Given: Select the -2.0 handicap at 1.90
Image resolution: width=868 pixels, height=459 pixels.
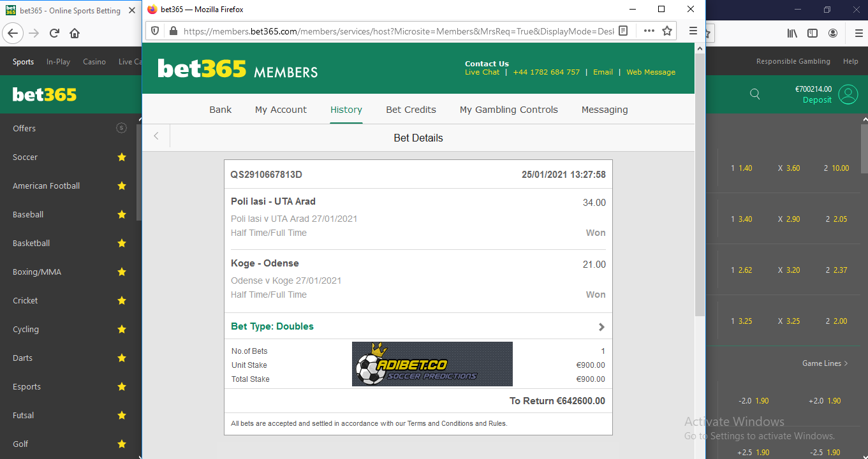Looking at the screenshot, I should [x=754, y=401].
